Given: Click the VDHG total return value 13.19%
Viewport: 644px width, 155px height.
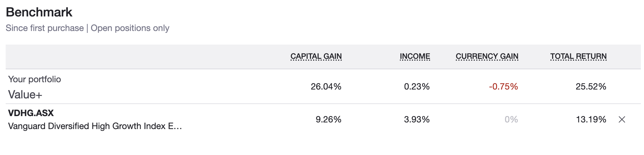Looking at the screenshot, I should tap(591, 120).
